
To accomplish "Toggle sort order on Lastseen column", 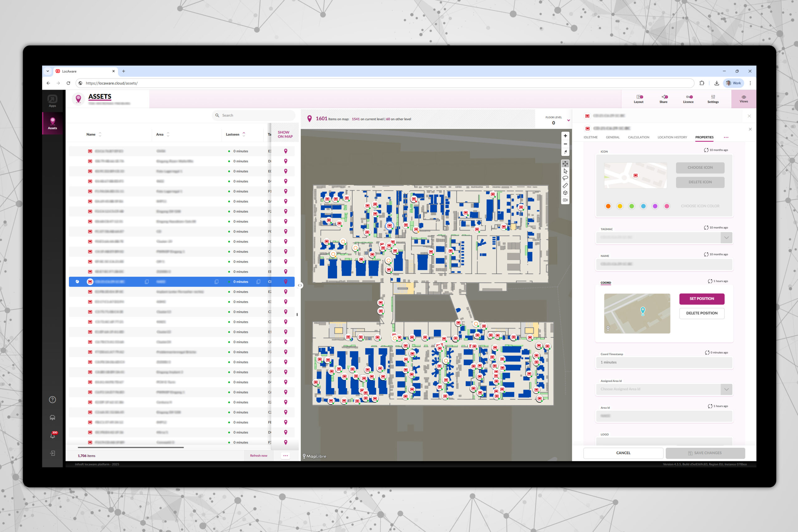I will pyautogui.click(x=243, y=134).
